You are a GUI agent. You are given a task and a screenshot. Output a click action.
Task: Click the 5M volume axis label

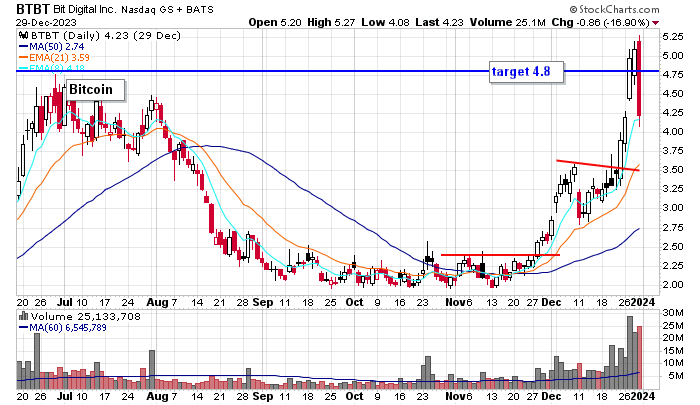pyautogui.click(x=675, y=376)
